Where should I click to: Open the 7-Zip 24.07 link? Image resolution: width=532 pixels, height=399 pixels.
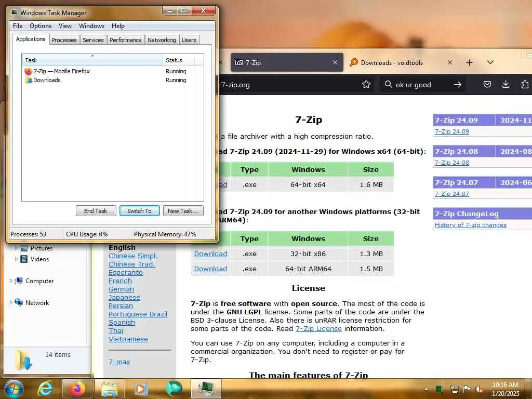coord(452,194)
